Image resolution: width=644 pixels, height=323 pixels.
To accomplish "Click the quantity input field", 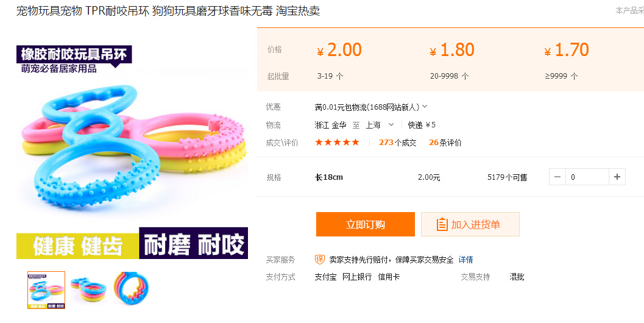I will (x=587, y=177).
